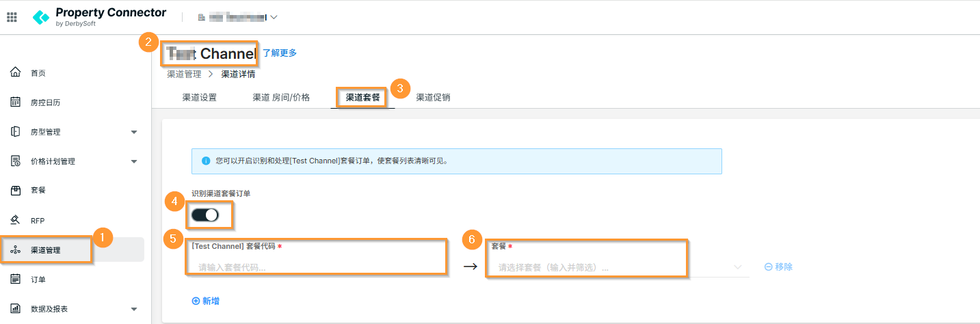The height and width of the screenshot is (324, 980).
Task: Click the 移除 remove button
Action: click(779, 267)
